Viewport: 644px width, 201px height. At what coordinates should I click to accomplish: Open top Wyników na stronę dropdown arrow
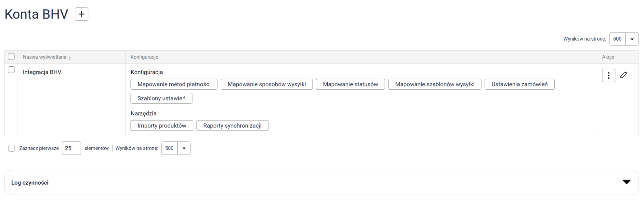(632, 39)
